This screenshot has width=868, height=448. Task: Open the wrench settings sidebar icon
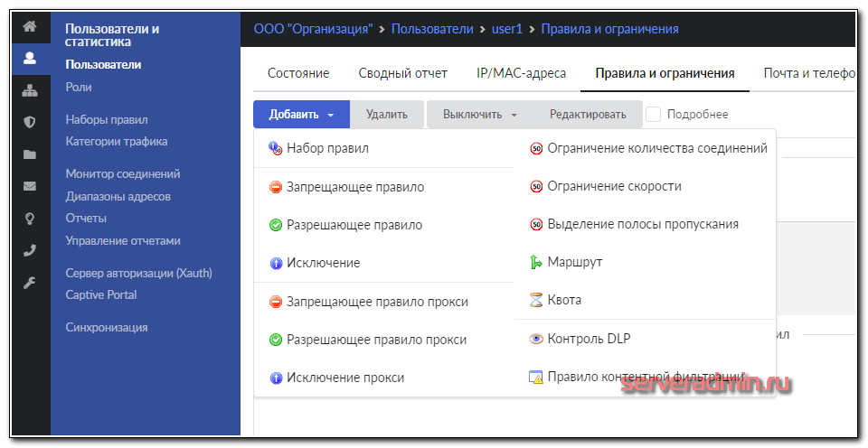coord(30,284)
